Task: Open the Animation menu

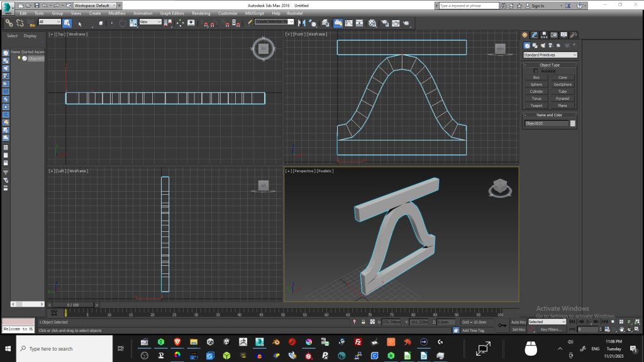Action: [143, 14]
